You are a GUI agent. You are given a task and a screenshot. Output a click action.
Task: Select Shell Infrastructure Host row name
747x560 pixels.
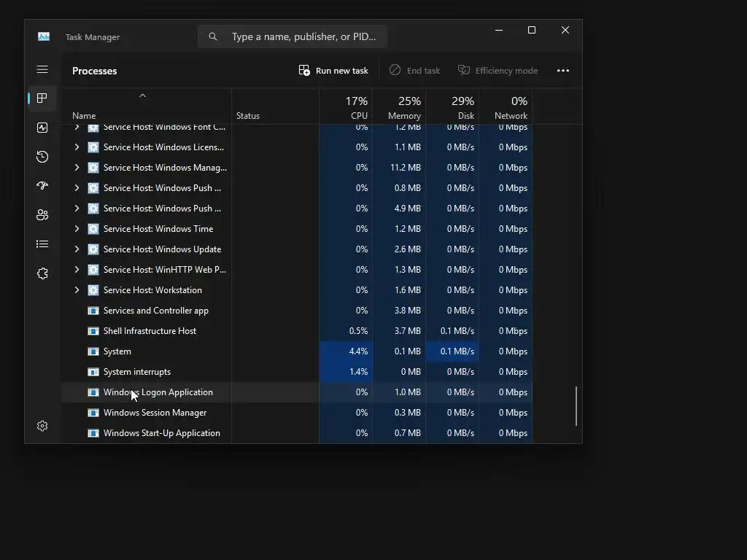pos(150,331)
